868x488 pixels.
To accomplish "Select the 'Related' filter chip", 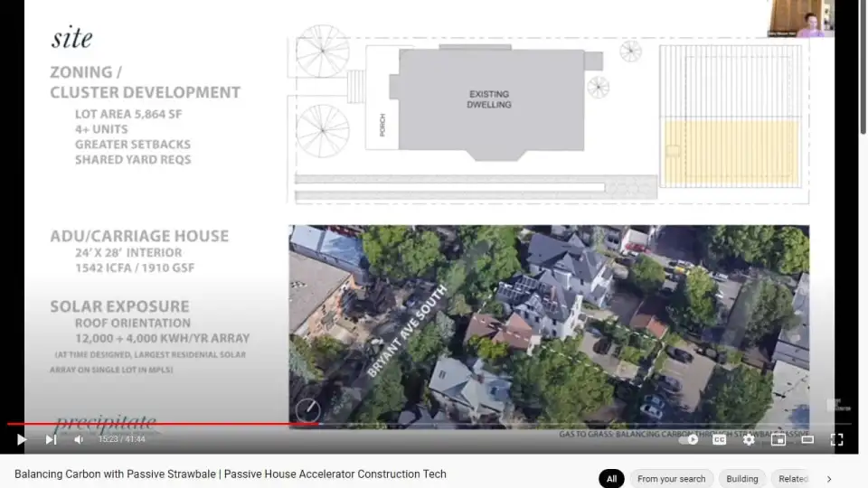I will coord(793,479).
